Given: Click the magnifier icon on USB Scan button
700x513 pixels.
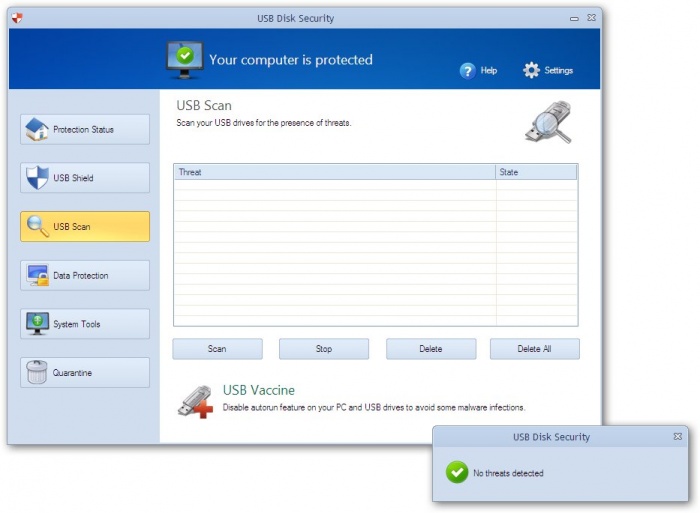Looking at the screenshot, I should coord(38,226).
